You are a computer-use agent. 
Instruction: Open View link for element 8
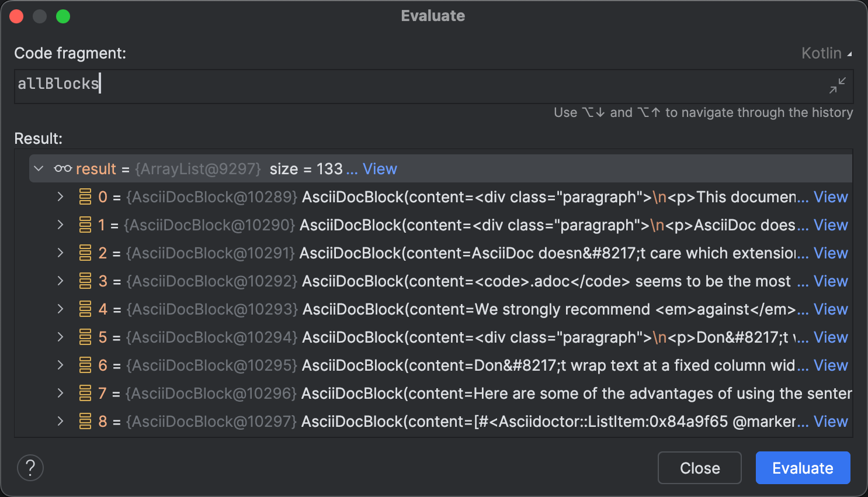pos(831,422)
